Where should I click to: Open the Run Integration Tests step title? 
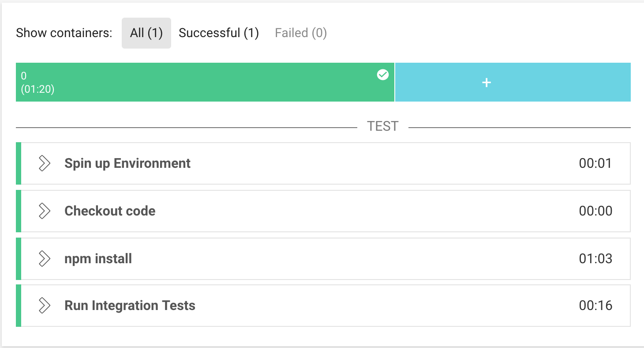pyautogui.click(x=130, y=306)
